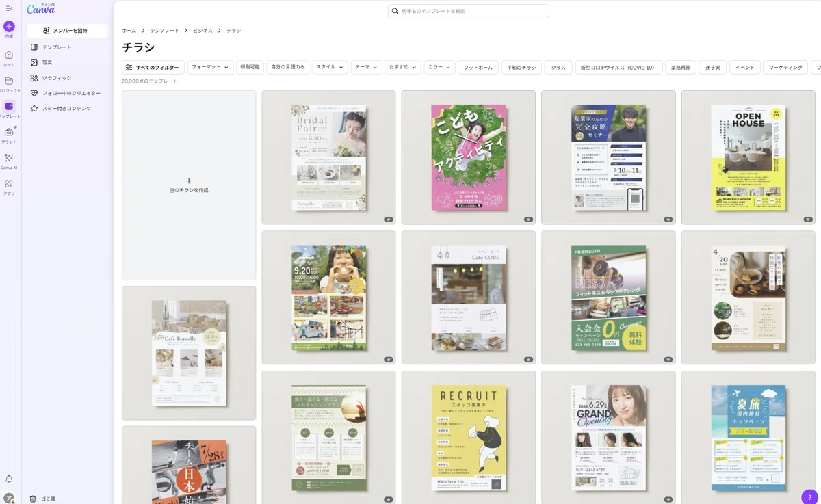The height and width of the screenshot is (504, 821).
Task: Expand the おすすめ dropdown
Action: pos(402,67)
